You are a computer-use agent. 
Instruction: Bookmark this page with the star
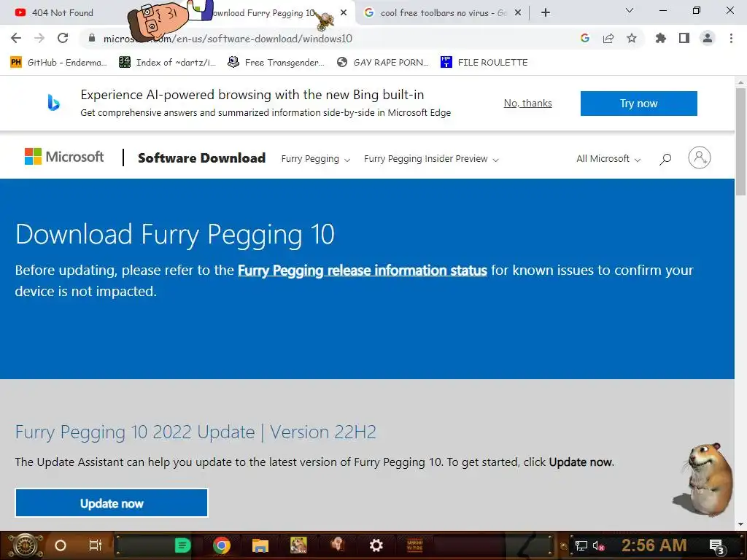(632, 38)
